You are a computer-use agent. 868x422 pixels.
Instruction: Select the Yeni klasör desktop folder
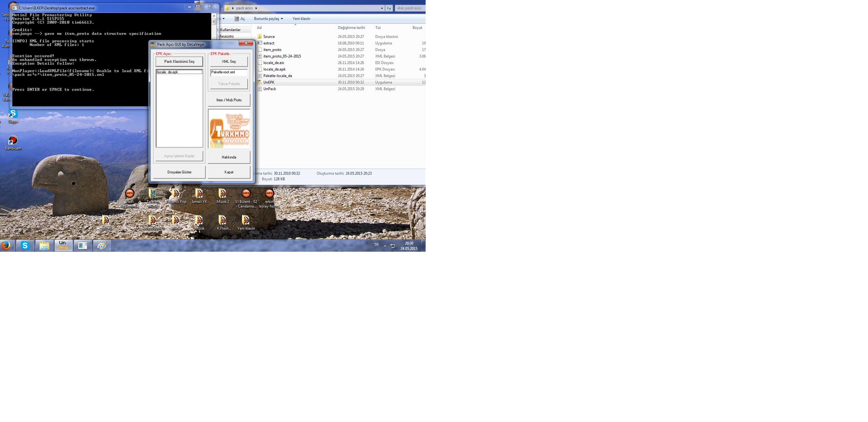(x=246, y=223)
